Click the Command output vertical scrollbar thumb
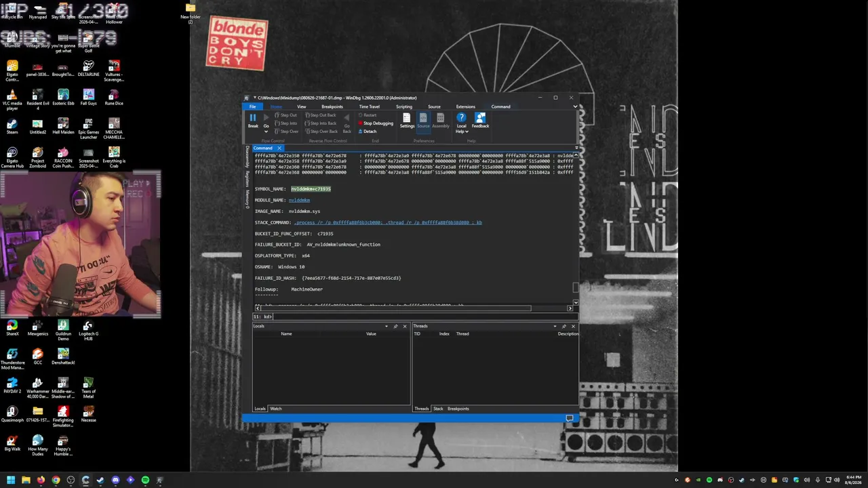 pyautogui.click(x=576, y=287)
